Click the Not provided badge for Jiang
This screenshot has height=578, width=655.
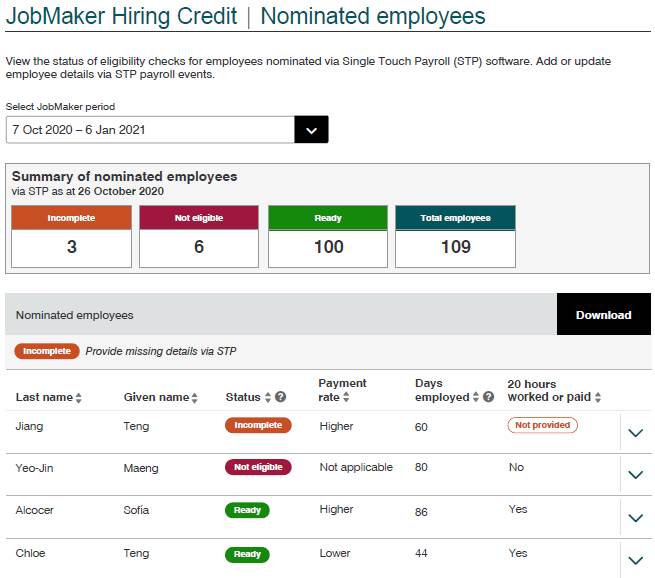[543, 425]
